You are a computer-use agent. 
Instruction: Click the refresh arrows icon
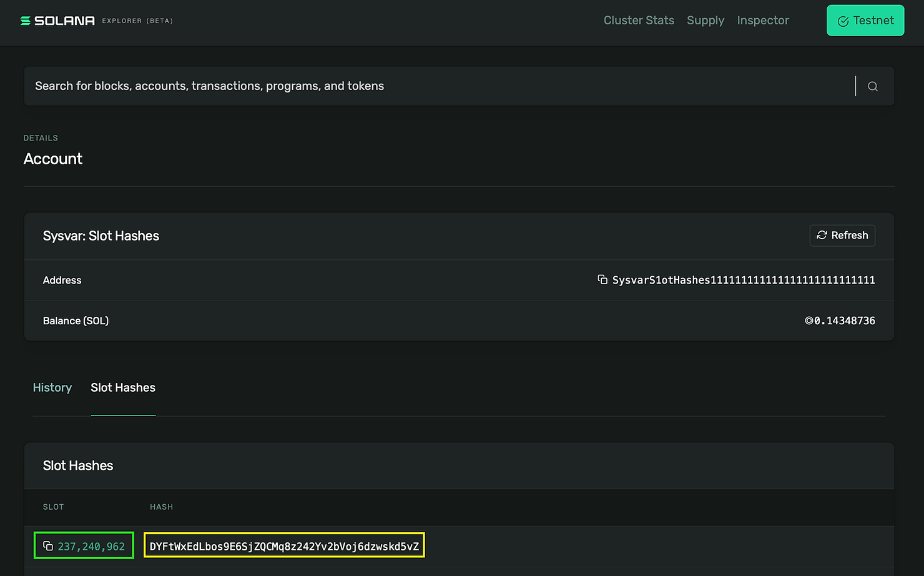(x=822, y=235)
